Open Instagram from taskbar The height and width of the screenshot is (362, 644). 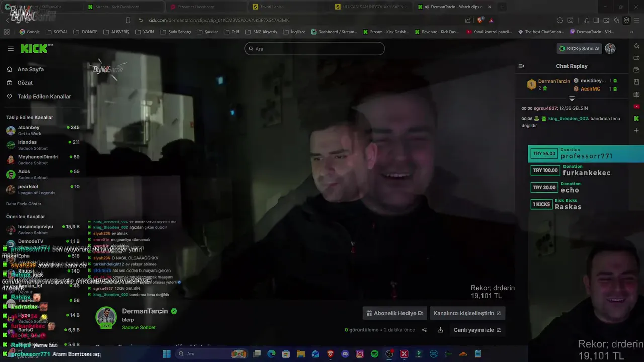click(360, 354)
